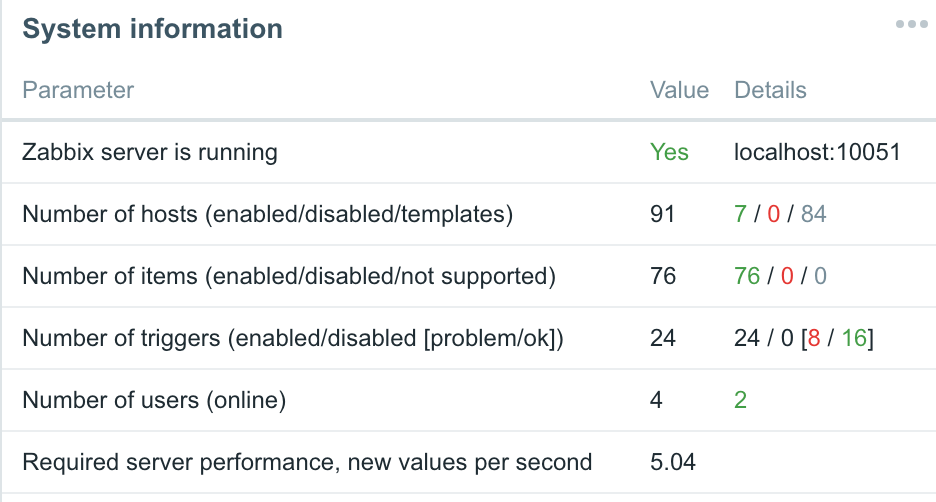Screen dimensions: 936x502
Task: Click the templates count 84
Action: coord(814,214)
